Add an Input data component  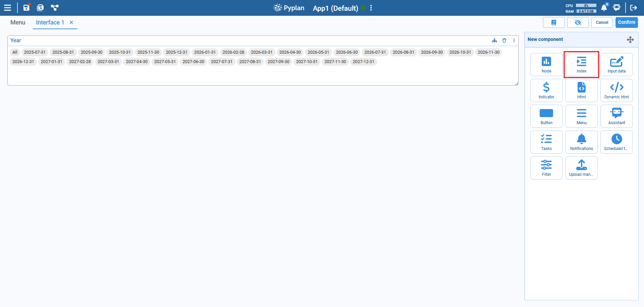coord(616,64)
